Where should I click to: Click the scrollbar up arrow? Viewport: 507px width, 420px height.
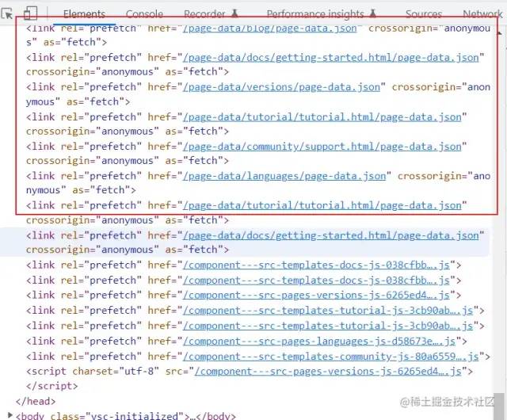(x=500, y=33)
